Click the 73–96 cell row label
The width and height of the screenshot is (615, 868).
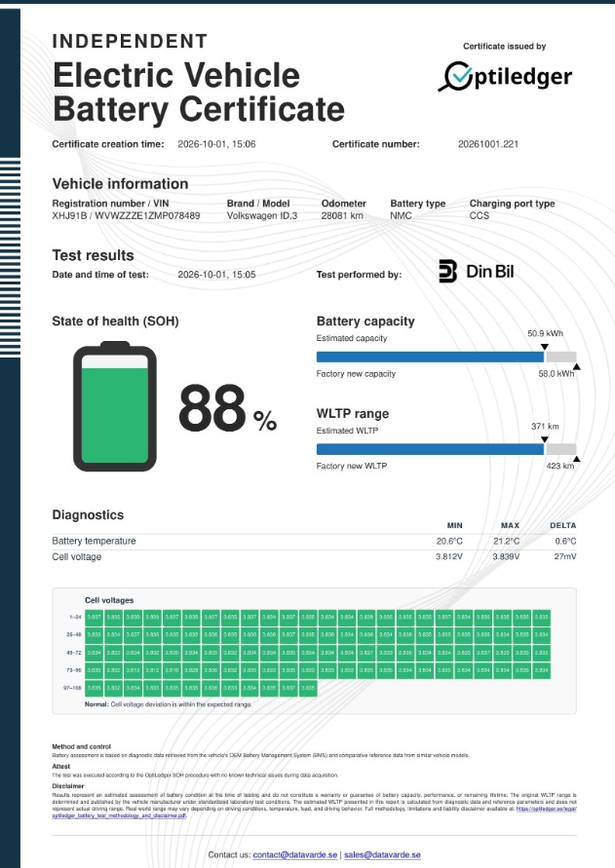(74, 670)
